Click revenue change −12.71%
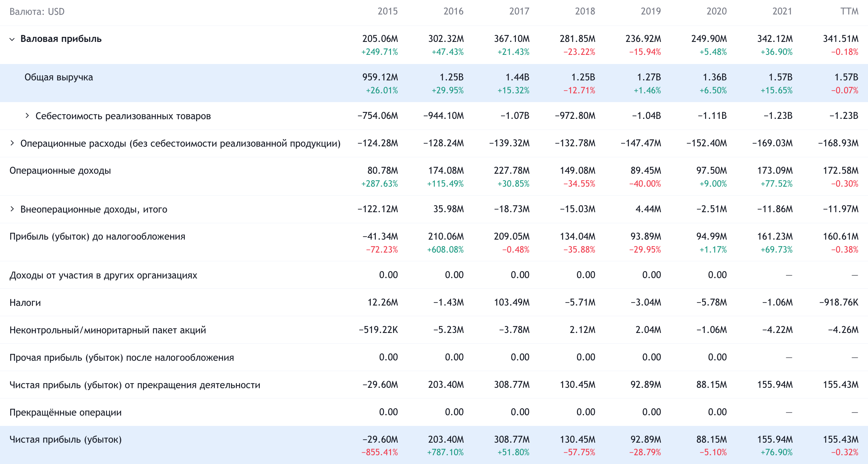Screen dimensions: 868x464 tap(579, 90)
